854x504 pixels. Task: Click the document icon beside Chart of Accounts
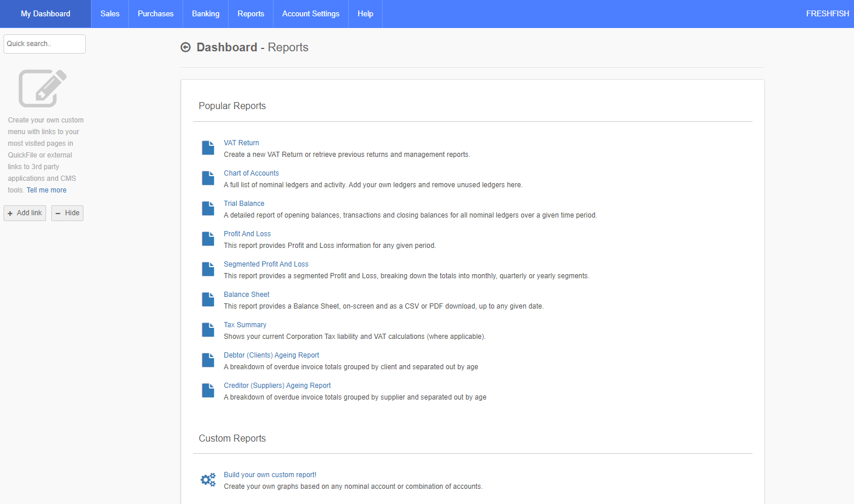(208, 178)
